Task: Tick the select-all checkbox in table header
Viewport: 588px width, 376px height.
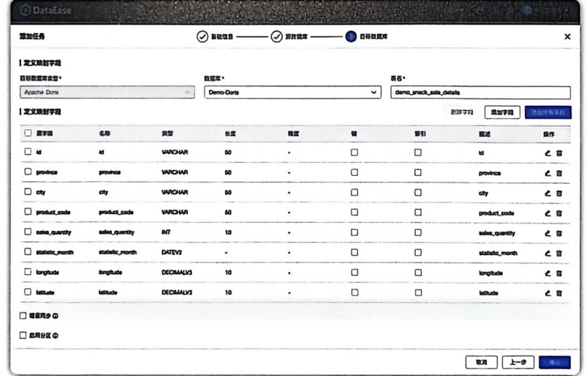Action: (x=28, y=133)
